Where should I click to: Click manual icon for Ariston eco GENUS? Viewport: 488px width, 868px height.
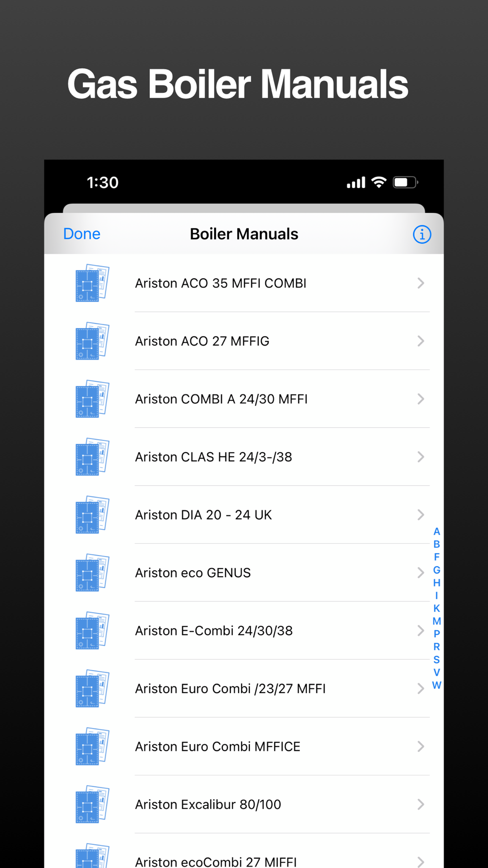(x=92, y=573)
